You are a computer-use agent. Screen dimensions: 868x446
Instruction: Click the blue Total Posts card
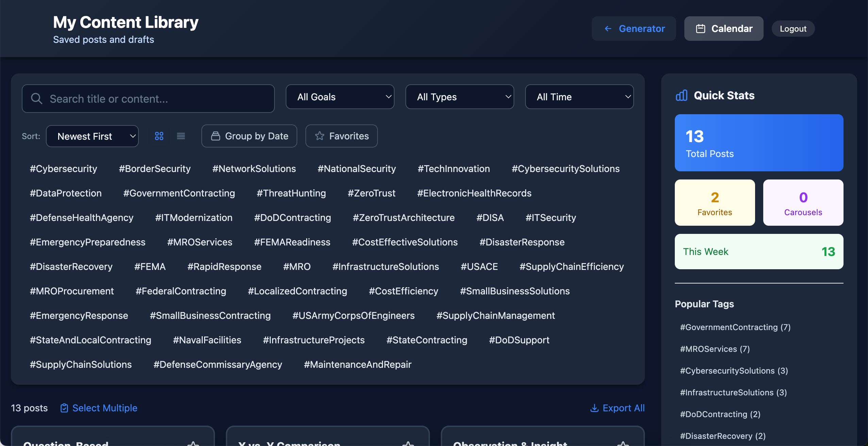coord(759,143)
